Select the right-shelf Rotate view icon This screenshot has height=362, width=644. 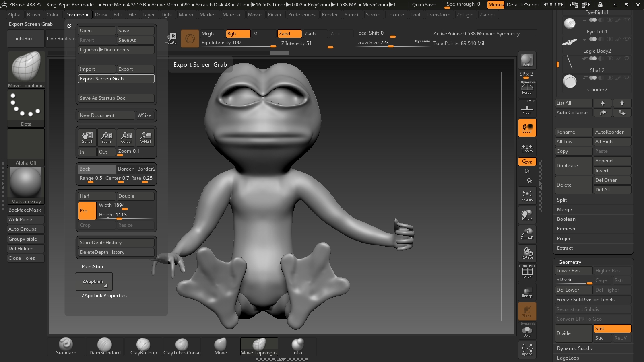tap(527, 253)
